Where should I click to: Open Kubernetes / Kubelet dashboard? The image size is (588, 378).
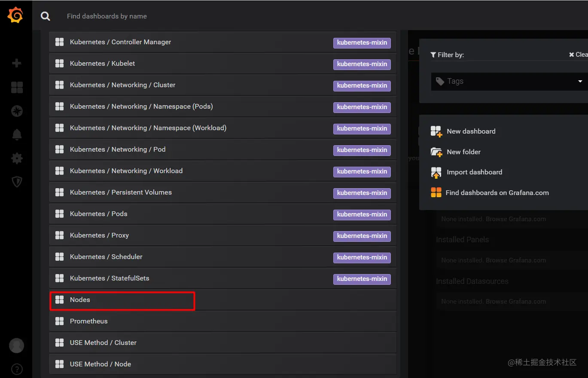point(223,64)
